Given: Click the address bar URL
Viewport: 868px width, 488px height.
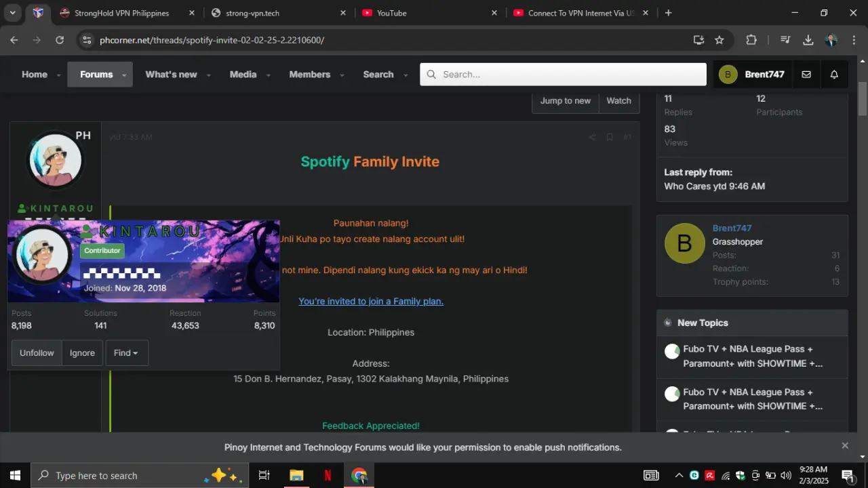Looking at the screenshot, I should click(212, 40).
